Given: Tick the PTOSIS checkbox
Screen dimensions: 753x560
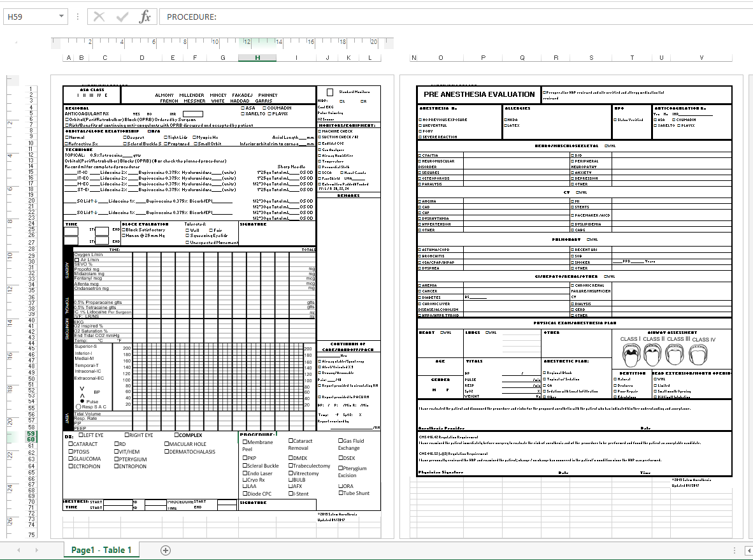Looking at the screenshot, I should coord(71,452).
